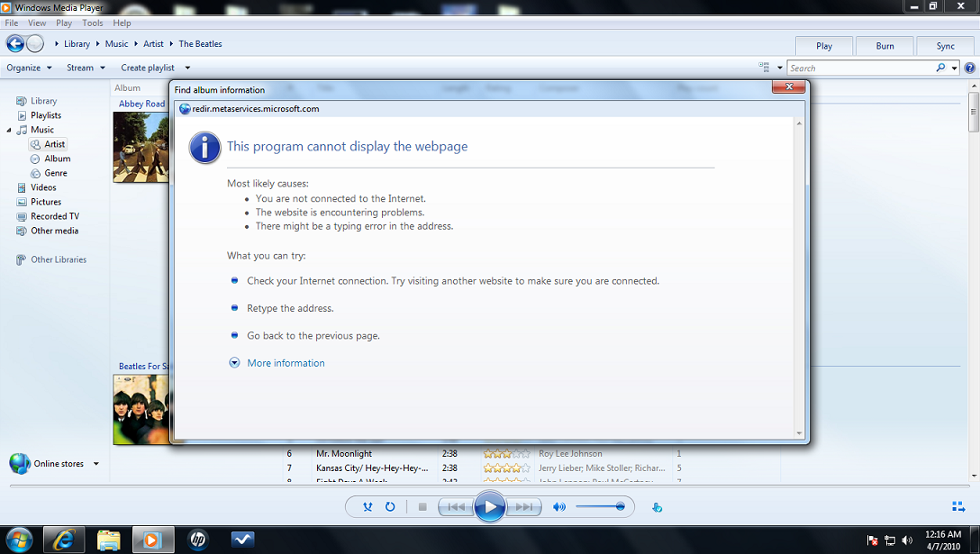
Task: Expand More information in the dialog
Action: tap(234, 363)
